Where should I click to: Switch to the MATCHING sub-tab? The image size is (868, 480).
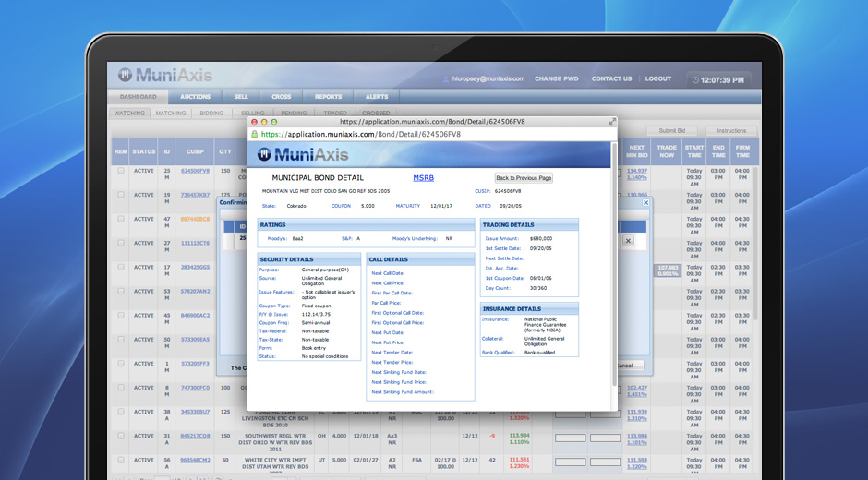(x=171, y=113)
